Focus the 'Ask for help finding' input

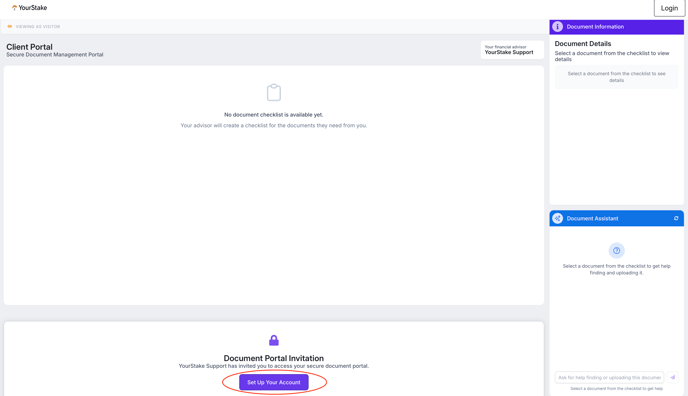[609, 377]
